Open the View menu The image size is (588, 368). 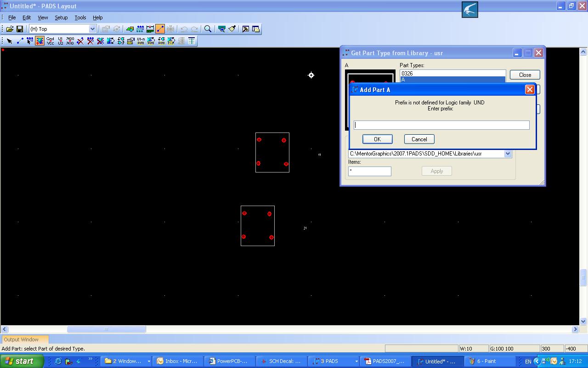(43, 17)
